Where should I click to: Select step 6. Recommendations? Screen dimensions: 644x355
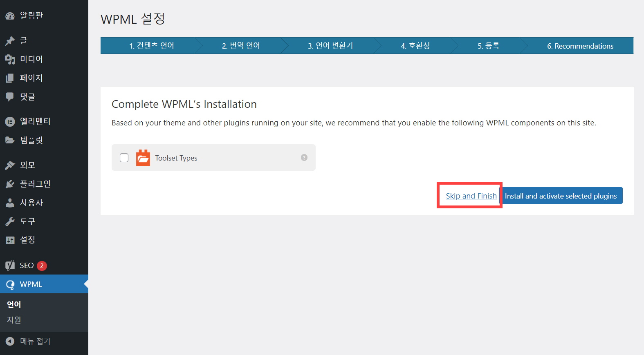click(580, 46)
